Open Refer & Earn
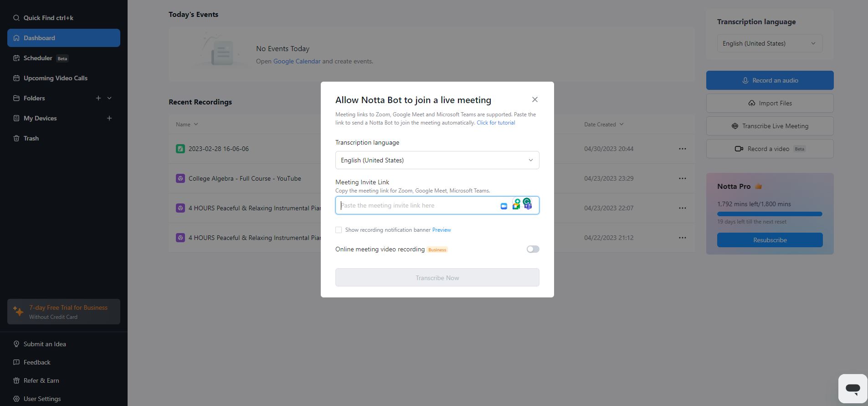 point(41,380)
